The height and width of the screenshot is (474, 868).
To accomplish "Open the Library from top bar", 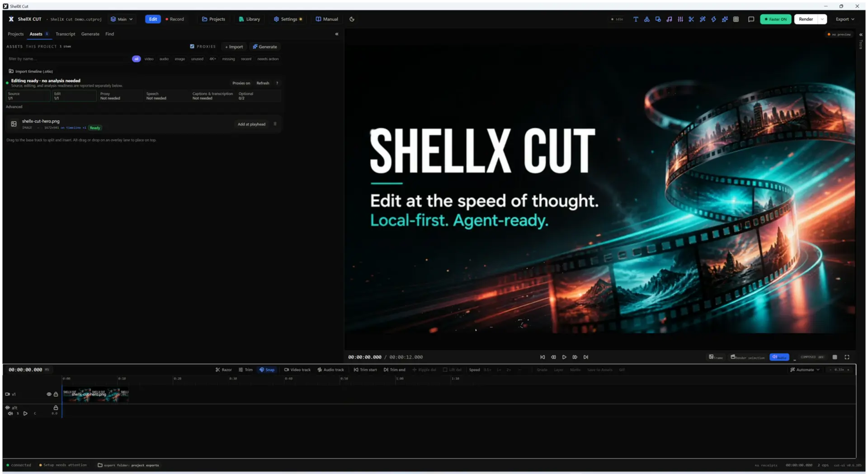I will [x=249, y=19].
